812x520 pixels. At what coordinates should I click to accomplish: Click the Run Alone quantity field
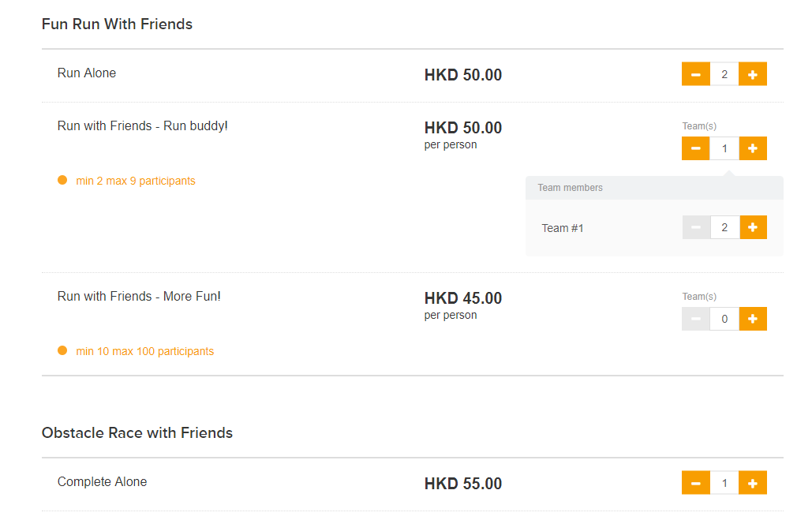(x=724, y=74)
